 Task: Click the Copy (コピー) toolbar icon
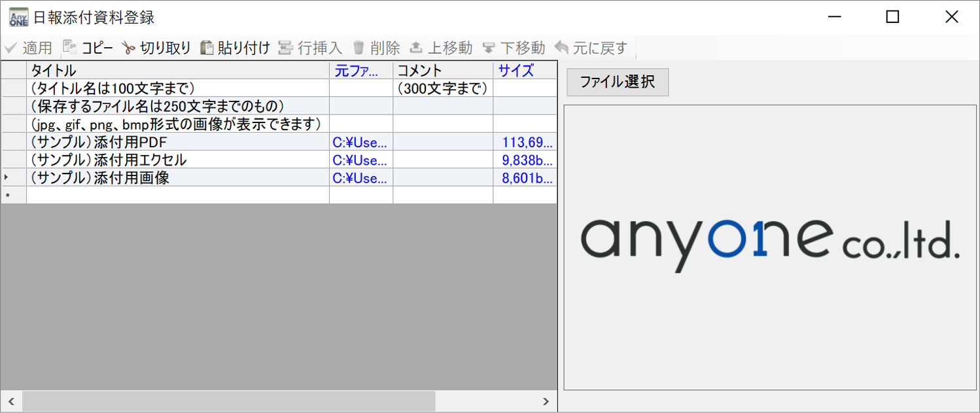[69, 48]
